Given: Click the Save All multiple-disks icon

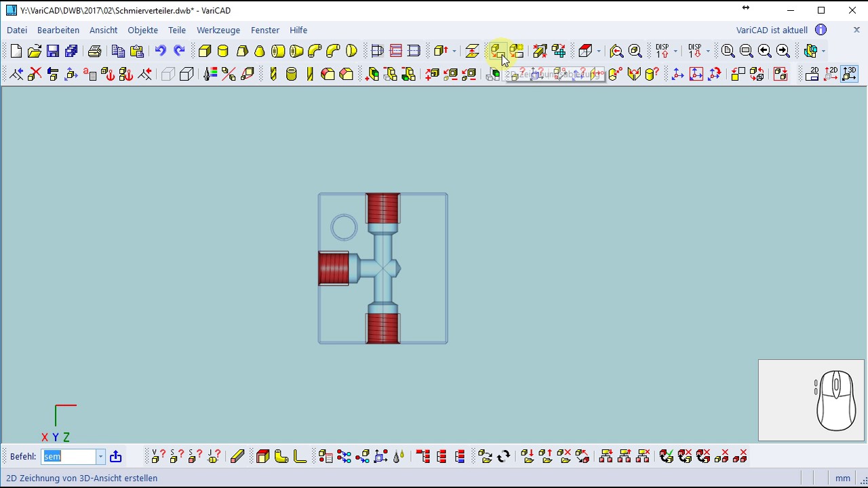Looking at the screenshot, I should (71, 51).
